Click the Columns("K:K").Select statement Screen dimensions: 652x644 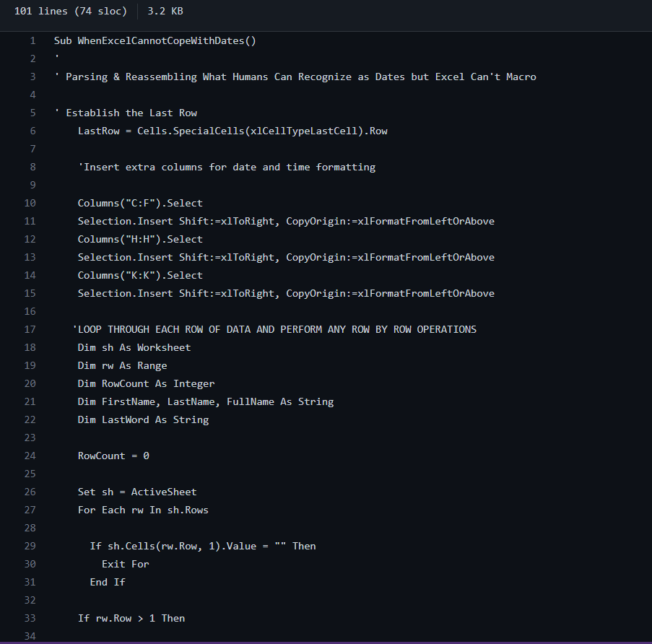(x=140, y=275)
